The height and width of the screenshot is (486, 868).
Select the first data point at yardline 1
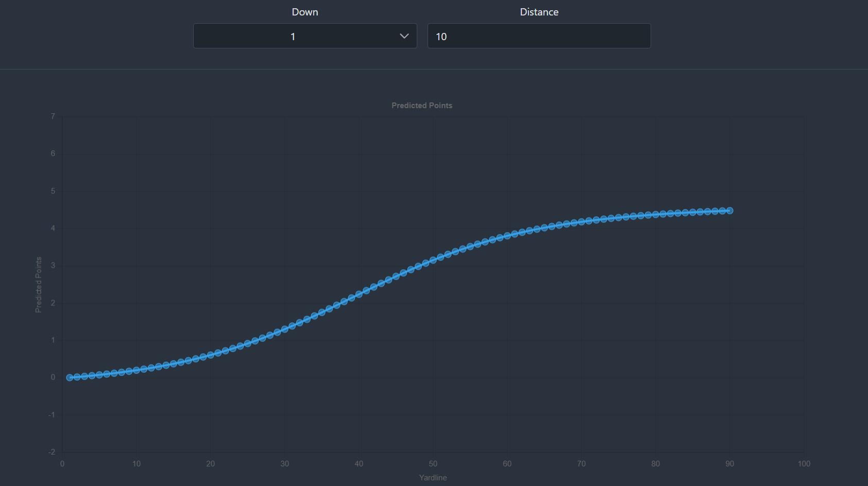70,377
